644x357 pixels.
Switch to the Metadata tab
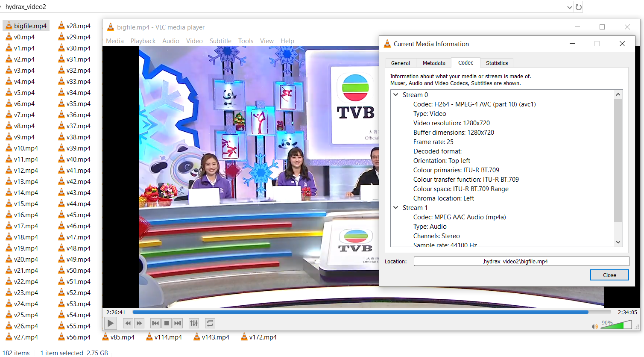434,63
